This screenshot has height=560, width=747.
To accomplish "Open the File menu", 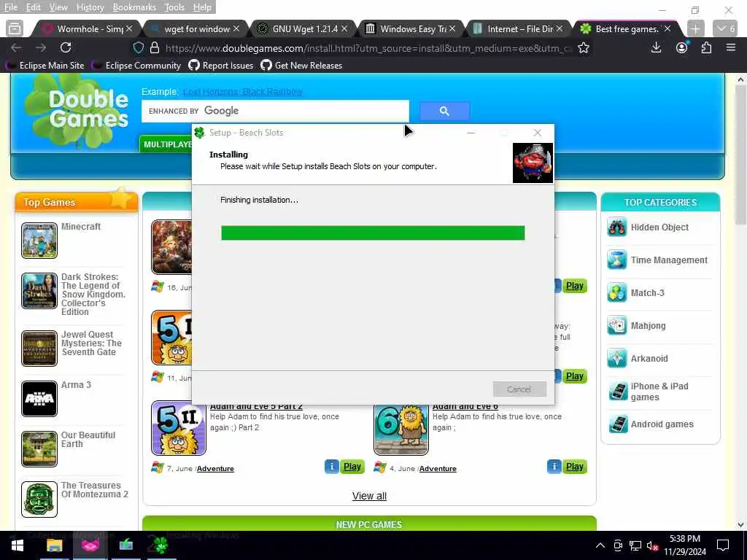I will point(10,7).
